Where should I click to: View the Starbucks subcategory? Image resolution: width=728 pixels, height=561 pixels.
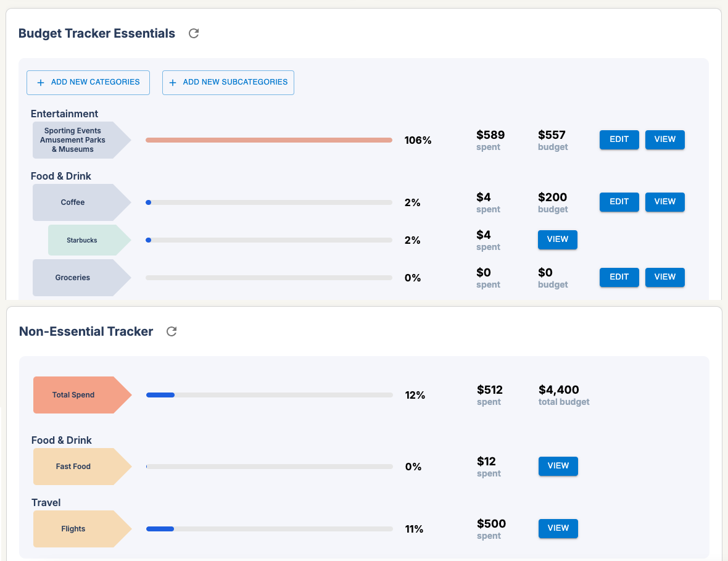click(x=557, y=239)
